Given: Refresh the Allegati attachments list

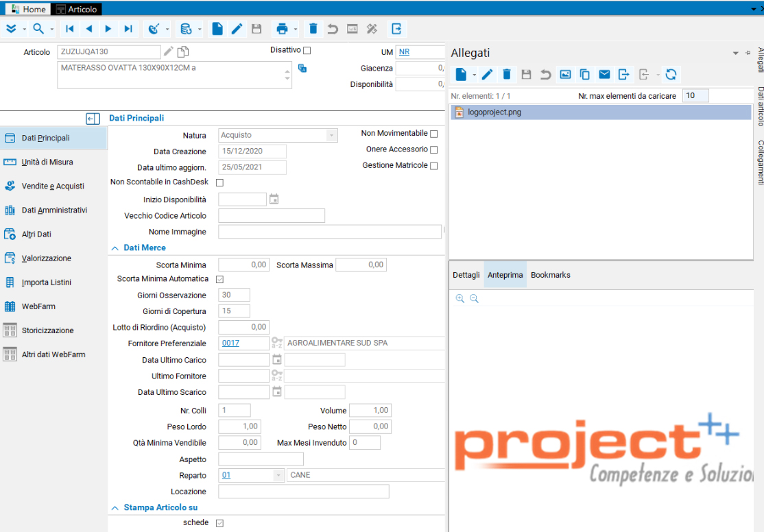Looking at the screenshot, I should (671, 74).
